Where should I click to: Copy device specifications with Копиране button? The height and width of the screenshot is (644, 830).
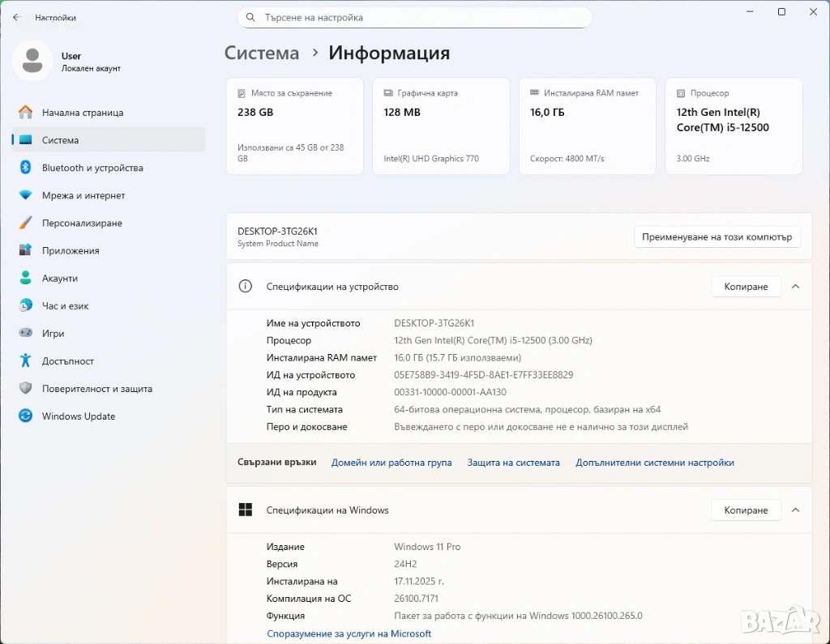(745, 287)
